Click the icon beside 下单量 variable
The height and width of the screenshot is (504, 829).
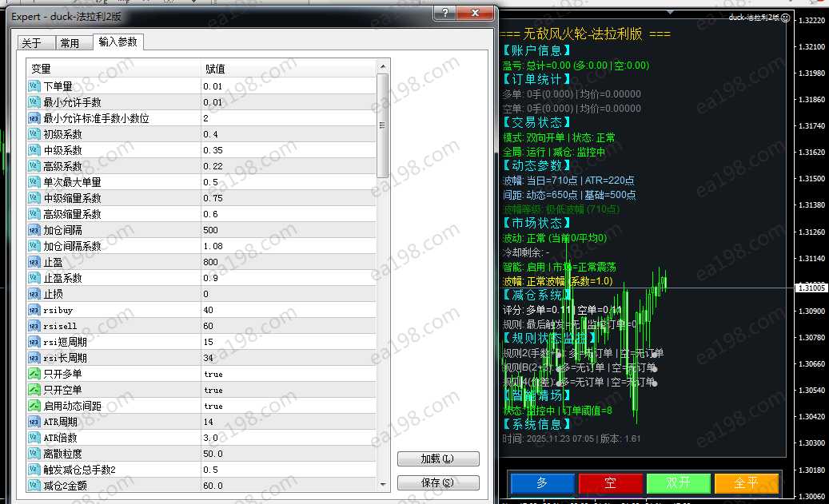34,86
